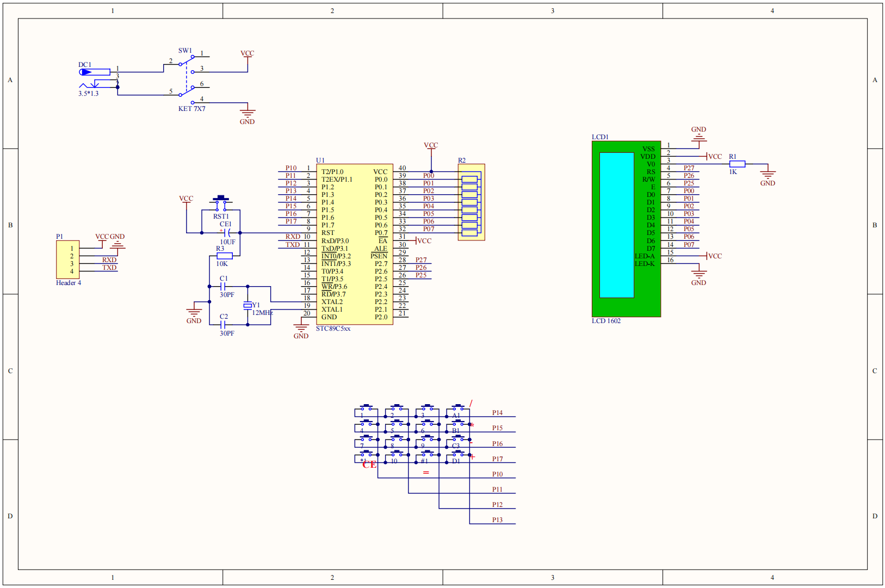Click the cyan LCD1 display screen
The image size is (885, 588).
(616, 225)
